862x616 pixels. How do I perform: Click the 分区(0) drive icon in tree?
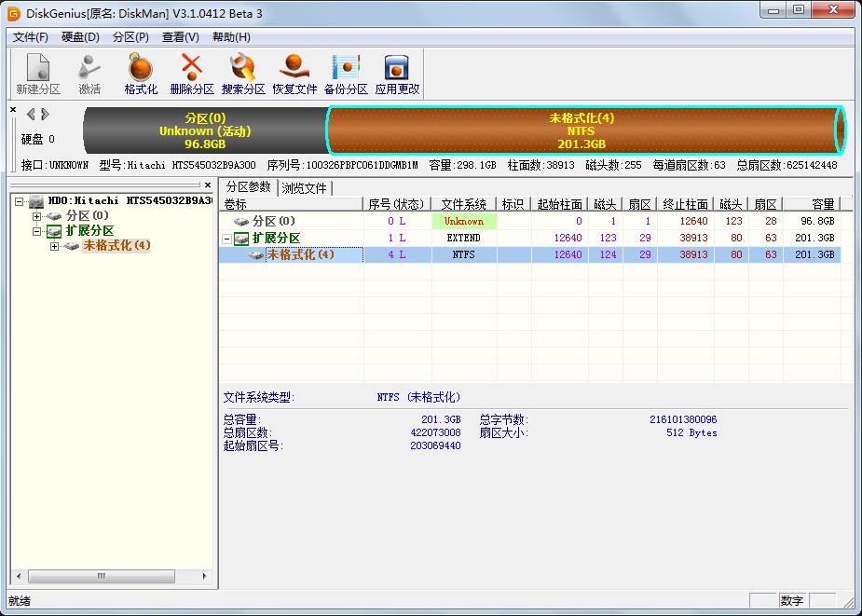tap(54, 216)
